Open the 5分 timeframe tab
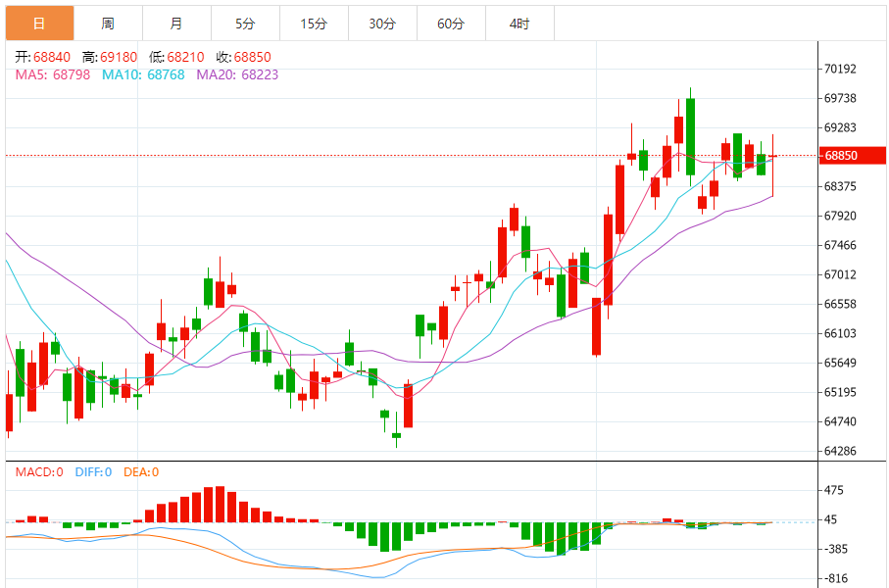This screenshot has height=588, width=889. (245, 24)
